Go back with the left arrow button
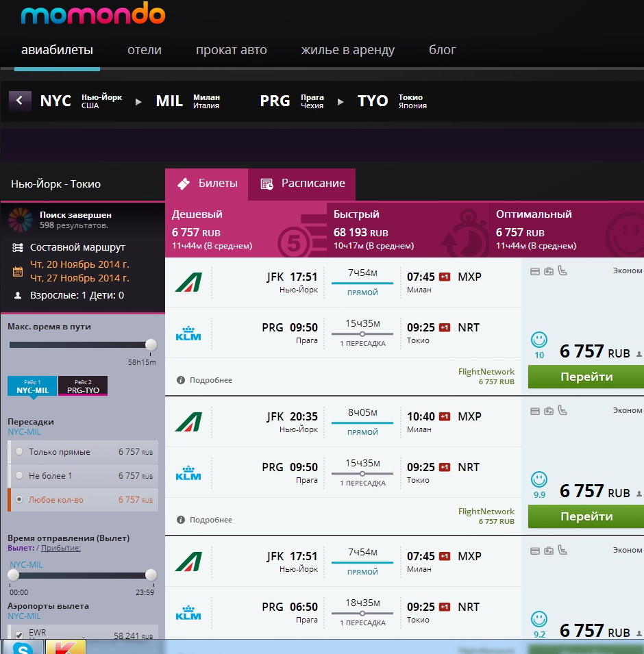Image resolution: width=644 pixels, height=654 pixels. click(20, 101)
